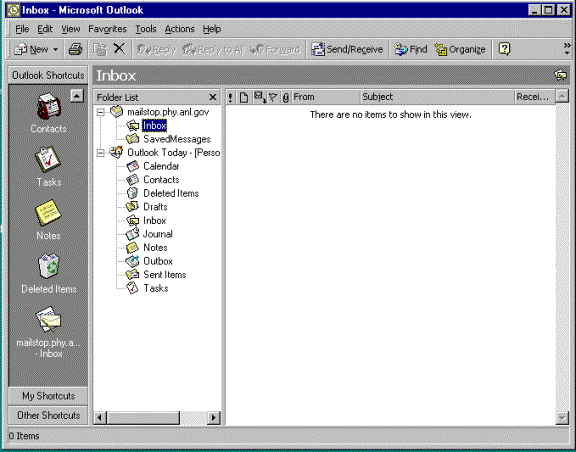Open the Edit menu
This screenshot has width=576, height=452.
45,29
